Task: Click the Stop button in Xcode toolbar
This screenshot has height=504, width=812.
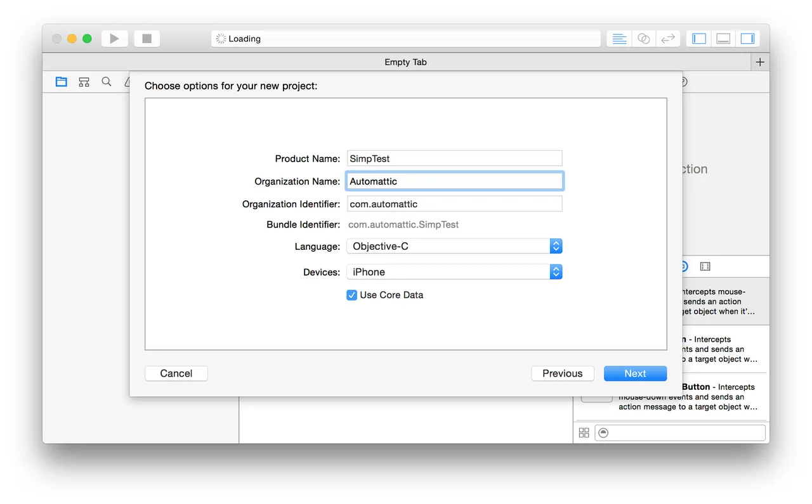Action: tap(147, 39)
